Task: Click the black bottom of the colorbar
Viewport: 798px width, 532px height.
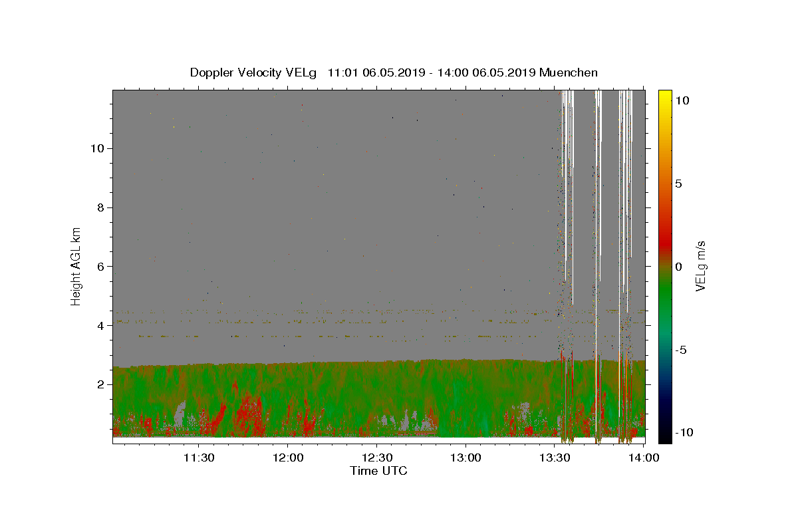Action: click(x=664, y=436)
